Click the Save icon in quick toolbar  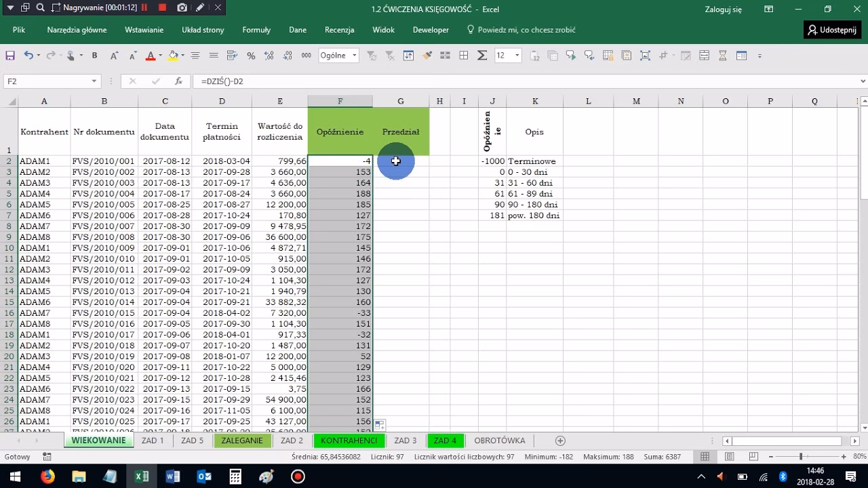10,56
